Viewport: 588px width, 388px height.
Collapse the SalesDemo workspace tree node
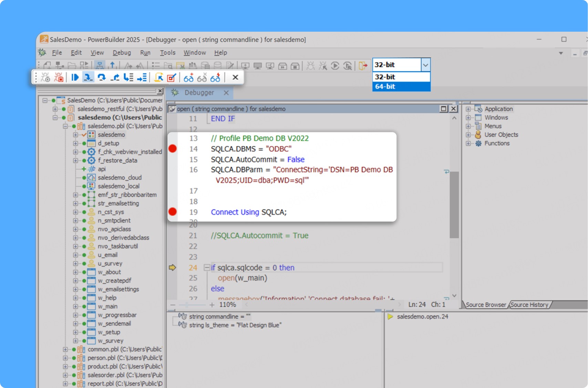[x=45, y=100]
